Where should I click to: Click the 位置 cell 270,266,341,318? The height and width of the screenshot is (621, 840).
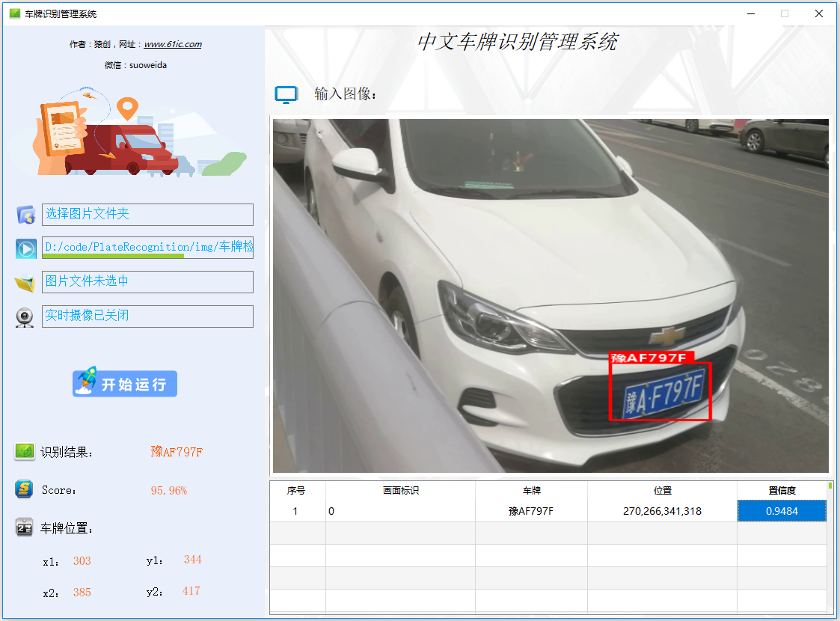pyautogui.click(x=662, y=511)
